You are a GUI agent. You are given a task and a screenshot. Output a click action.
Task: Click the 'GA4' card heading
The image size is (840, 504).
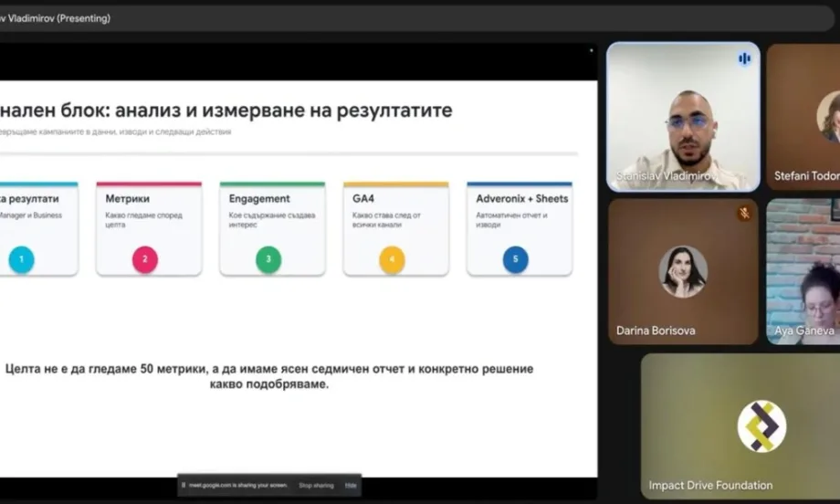pos(363,199)
